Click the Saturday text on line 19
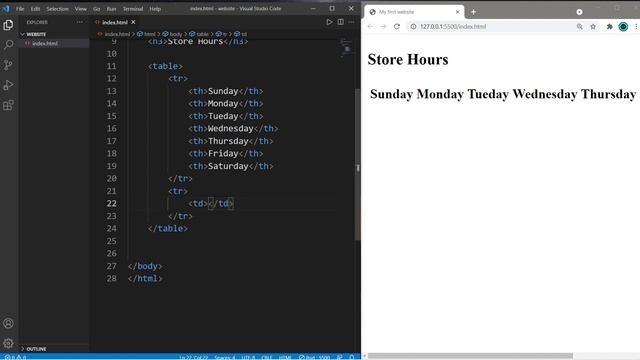Viewport: 640px width, 360px height. (x=228, y=166)
